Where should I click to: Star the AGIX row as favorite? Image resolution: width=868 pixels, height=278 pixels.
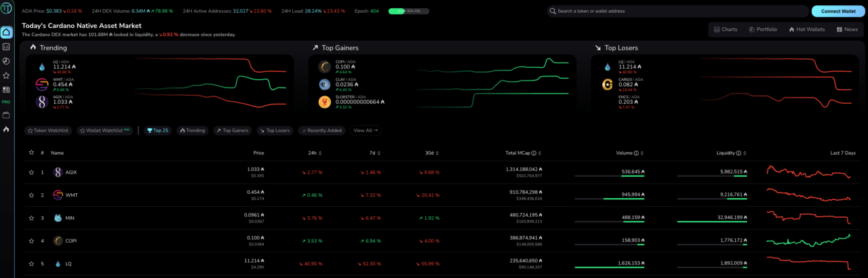click(31, 172)
